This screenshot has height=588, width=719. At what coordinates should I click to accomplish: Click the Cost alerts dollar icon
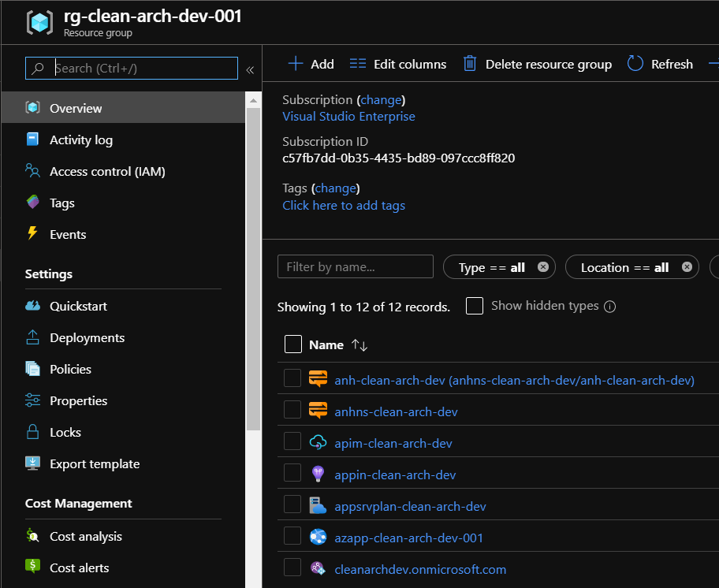[32, 567]
